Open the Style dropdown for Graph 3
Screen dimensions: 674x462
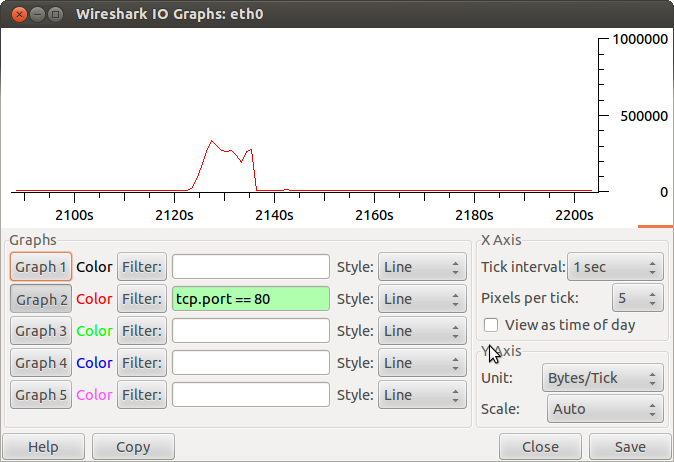point(422,331)
